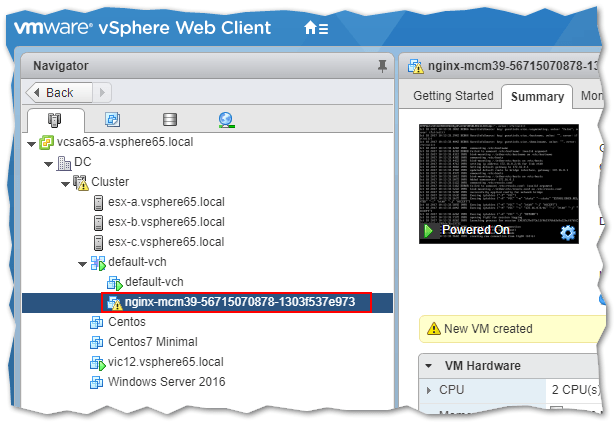Viewport: 616px width, 425px height.
Task: Click the Centos7 Minimal VM icon
Action: 97,343
